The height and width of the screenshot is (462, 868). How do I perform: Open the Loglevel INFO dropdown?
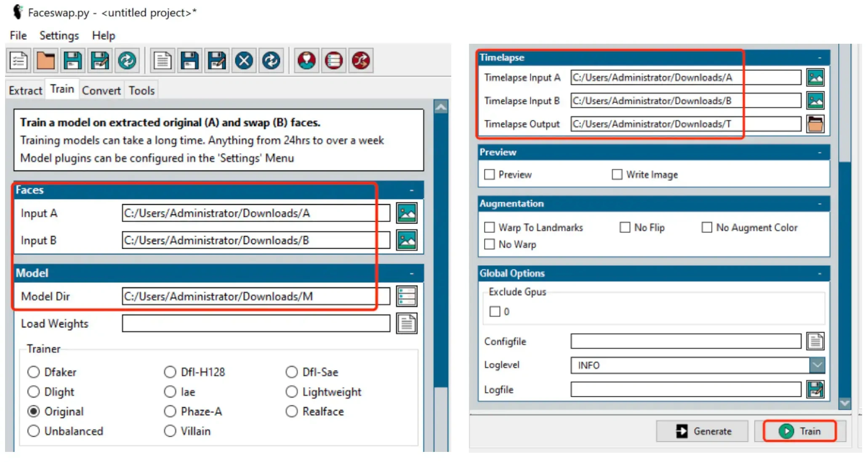[x=817, y=365]
